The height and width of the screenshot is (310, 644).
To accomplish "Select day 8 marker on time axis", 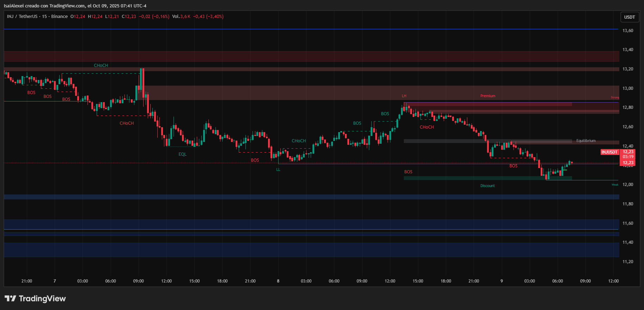I will pos(278,281).
